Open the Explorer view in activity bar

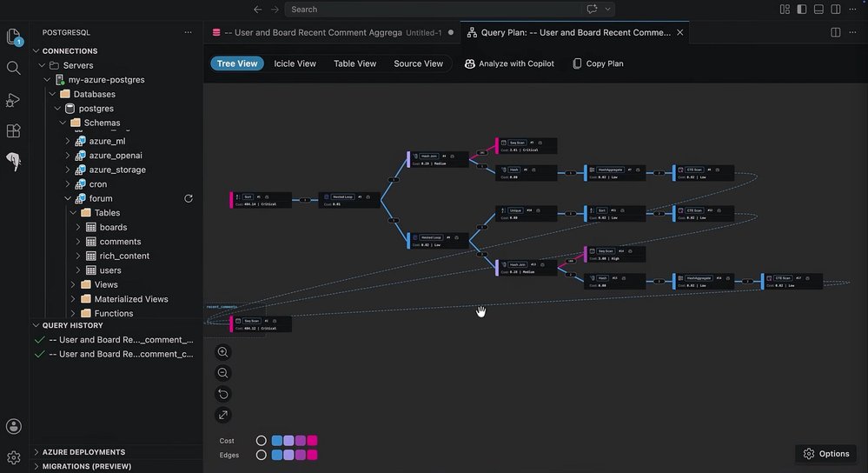click(x=14, y=37)
